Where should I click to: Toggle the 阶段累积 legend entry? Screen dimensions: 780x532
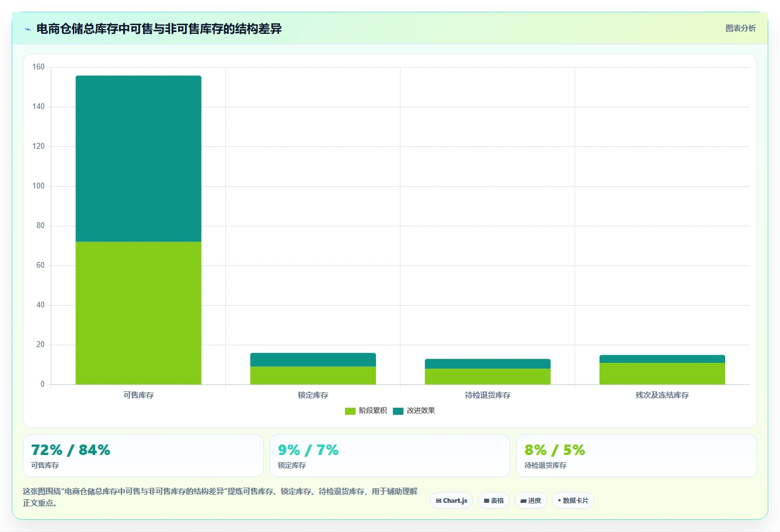coord(366,411)
